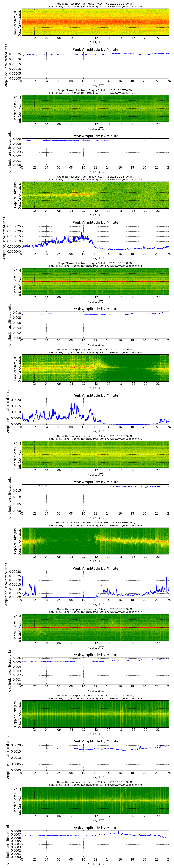Select the 14.67 MHz spectrogram image
This screenshot has height=868, width=174.
95,541
